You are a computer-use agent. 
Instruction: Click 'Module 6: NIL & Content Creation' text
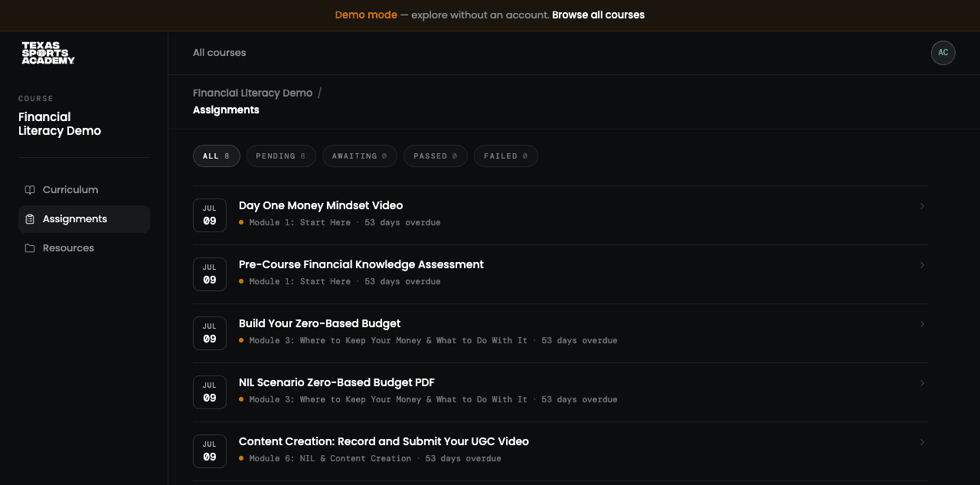330,458
